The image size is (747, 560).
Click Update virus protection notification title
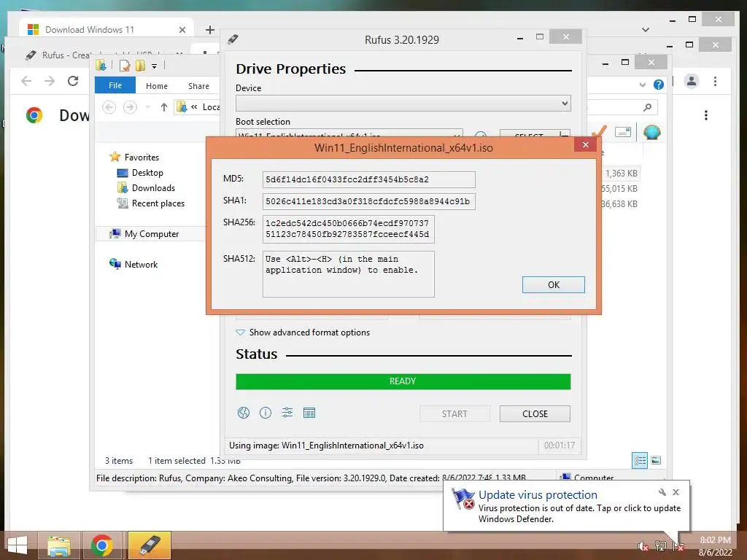pos(538,495)
